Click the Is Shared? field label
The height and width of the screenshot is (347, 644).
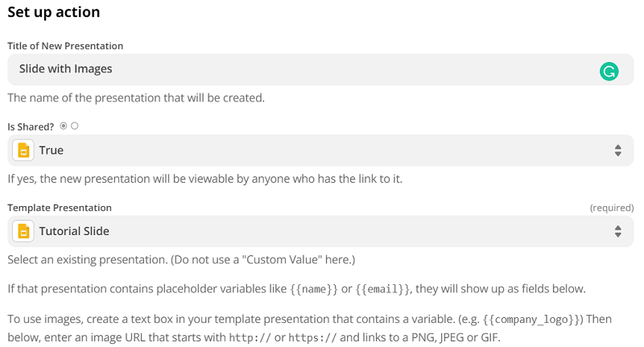point(31,127)
